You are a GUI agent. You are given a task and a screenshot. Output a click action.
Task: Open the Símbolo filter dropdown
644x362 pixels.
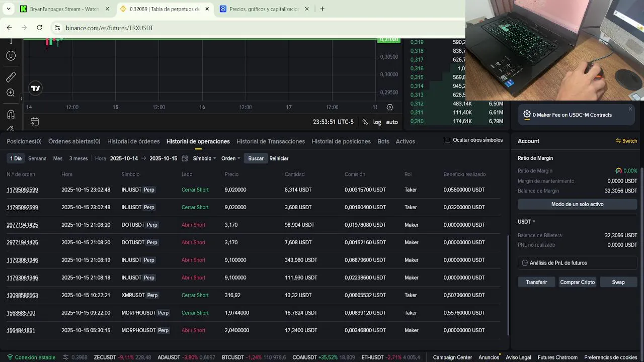(x=204, y=158)
